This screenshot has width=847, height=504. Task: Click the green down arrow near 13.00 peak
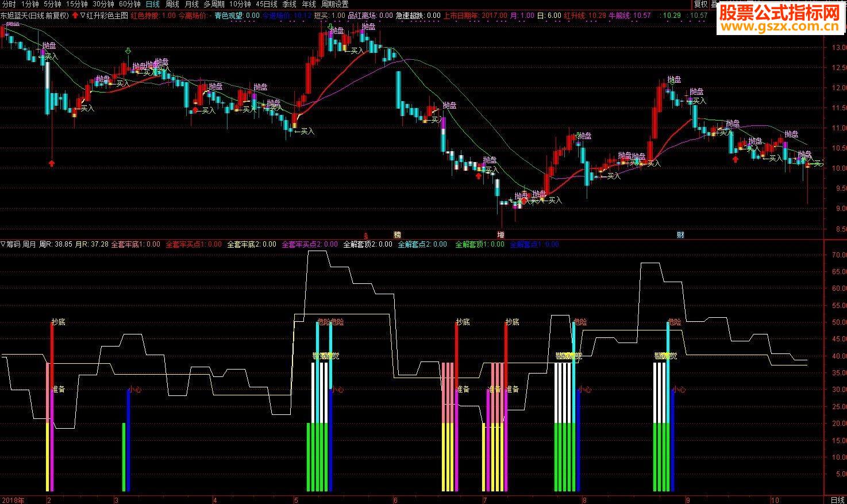[329, 26]
